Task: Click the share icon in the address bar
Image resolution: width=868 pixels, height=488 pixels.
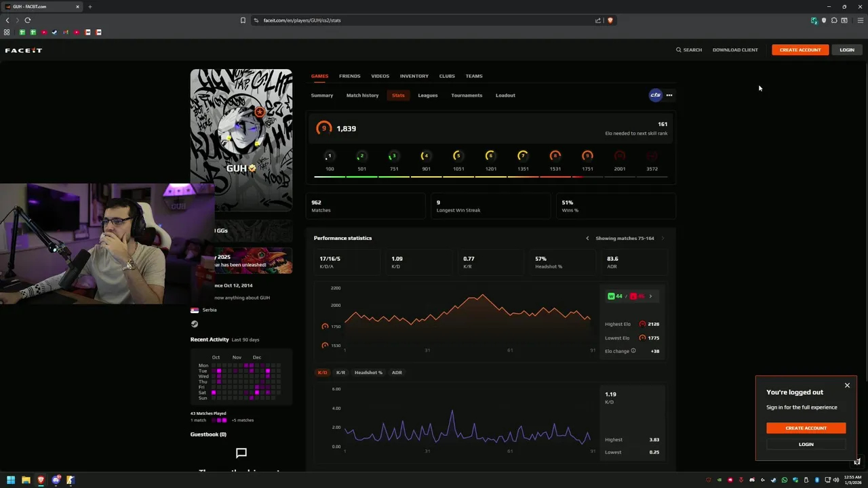Action: (597, 20)
